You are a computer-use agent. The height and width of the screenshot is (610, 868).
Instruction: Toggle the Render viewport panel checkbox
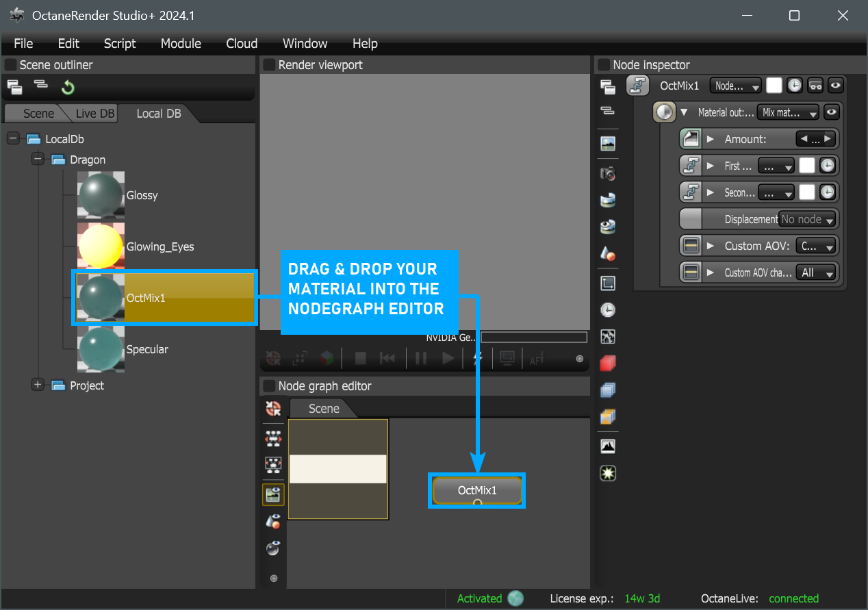click(268, 65)
